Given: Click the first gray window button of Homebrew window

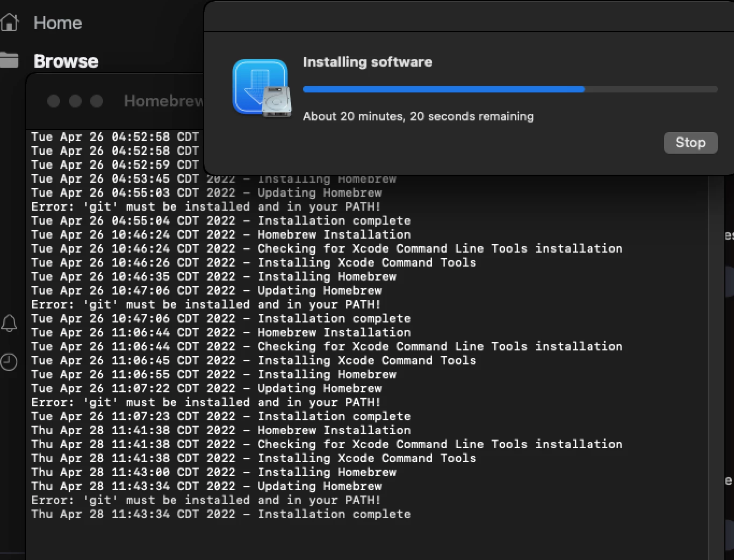Looking at the screenshot, I should point(54,101).
